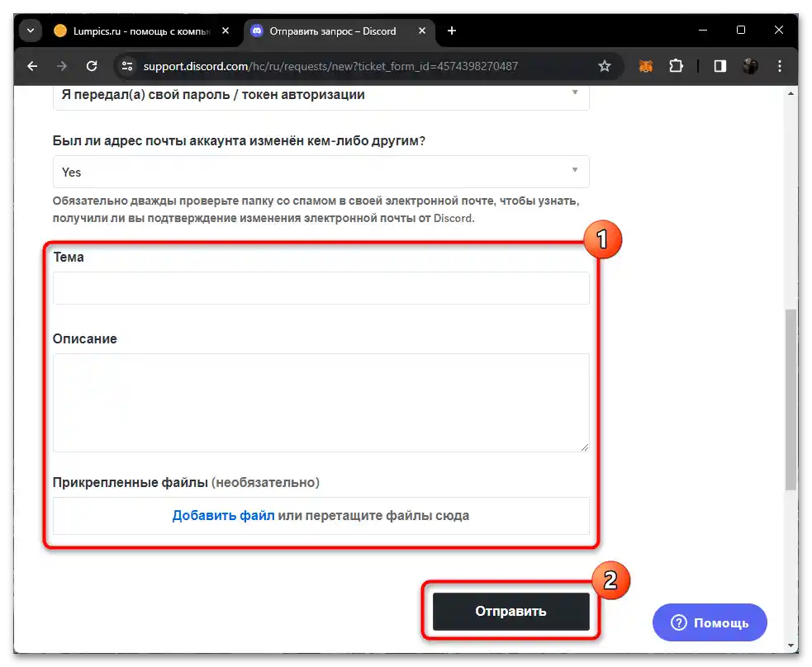This screenshot has width=812, height=667.
Task: Open the MetaMask fox extension
Action: pos(646,66)
